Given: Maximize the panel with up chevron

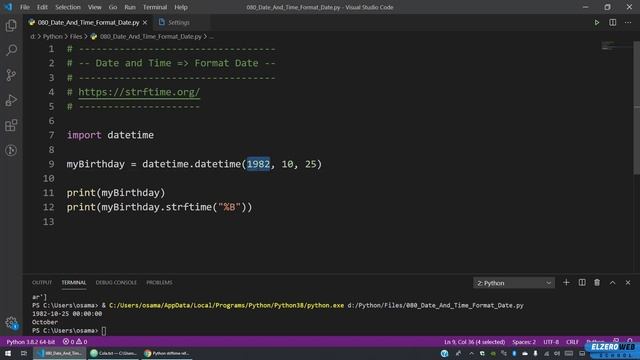Looking at the screenshot, I should click(x=613, y=282).
